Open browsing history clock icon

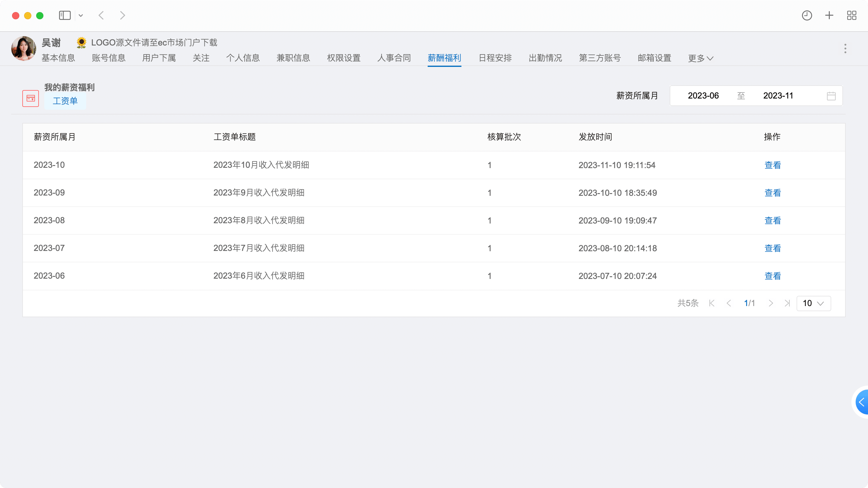(x=807, y=15)
